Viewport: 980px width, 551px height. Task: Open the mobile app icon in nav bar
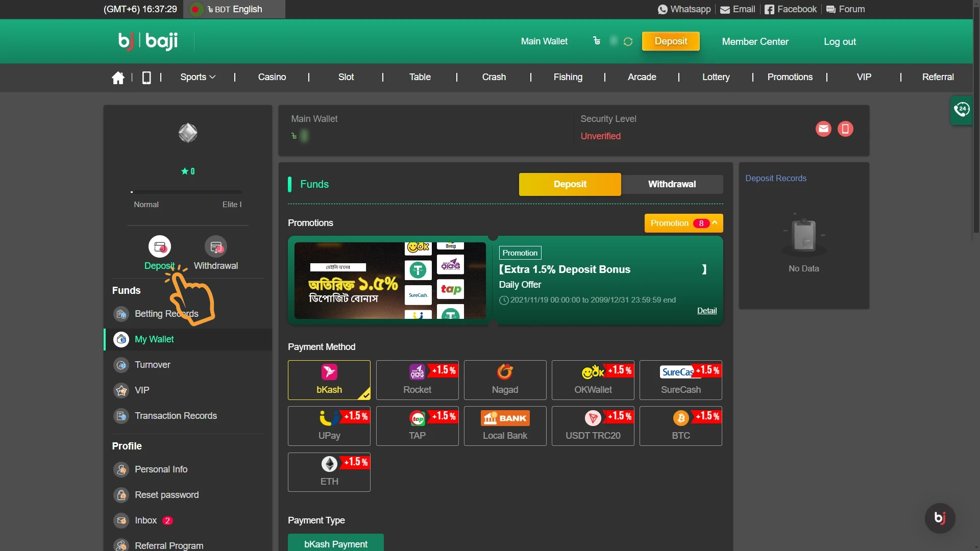point(146,78)
